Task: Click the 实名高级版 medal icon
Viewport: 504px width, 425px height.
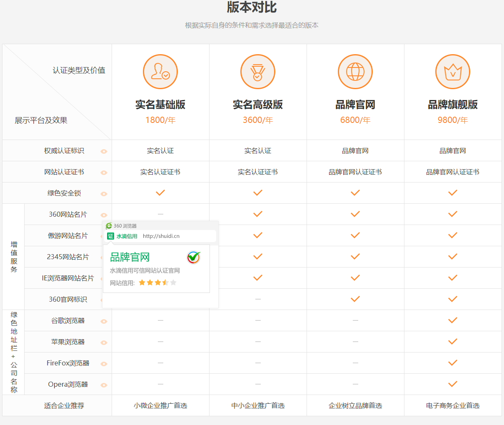Action: (258, 72)
